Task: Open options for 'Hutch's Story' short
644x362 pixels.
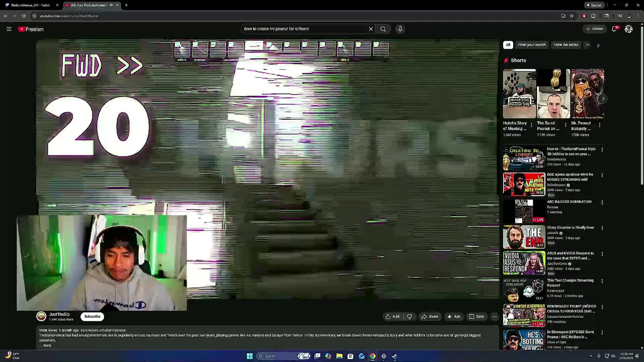Action: [531, 125]
